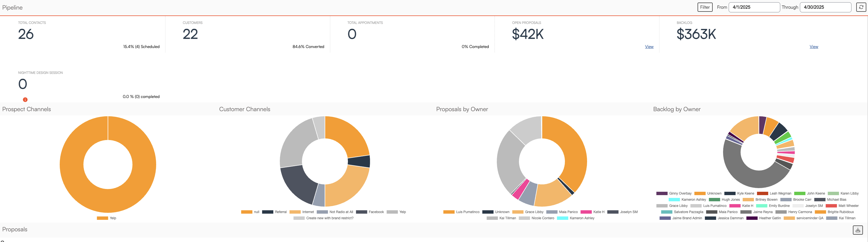Click the Facebook legend label
The height and width of the screenshot is (242, 868).
(376, 212)
